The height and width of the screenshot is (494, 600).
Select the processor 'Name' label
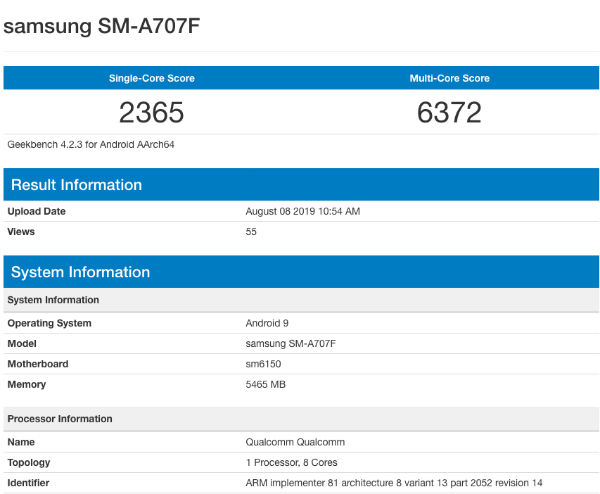tap(21, 442)
